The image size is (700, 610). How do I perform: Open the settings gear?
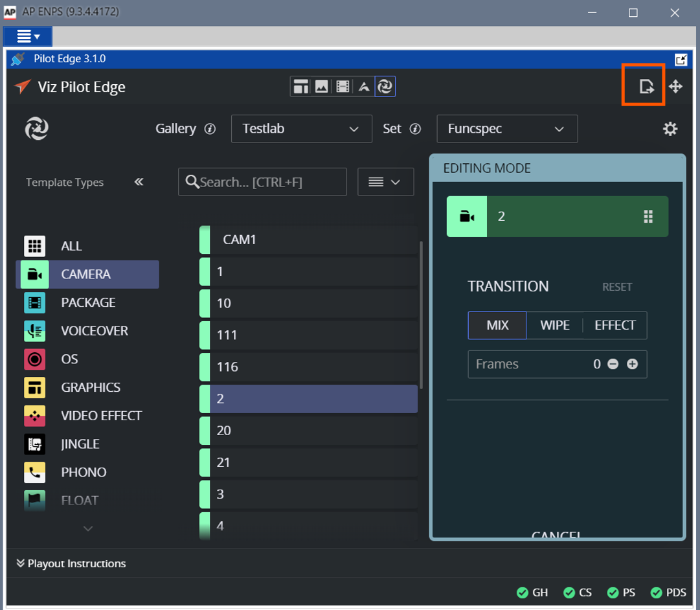click(670, 129)
